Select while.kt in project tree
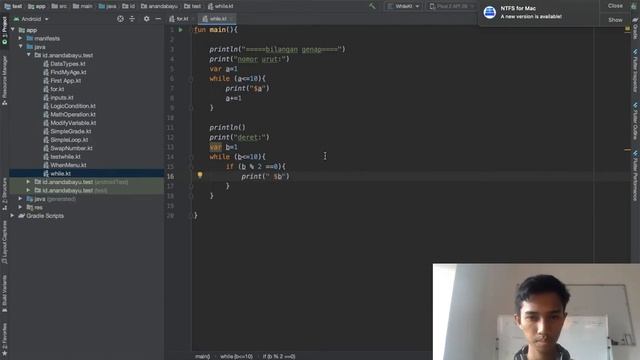The height and width of the screenshot is (360, 640). tap(60, 173)
